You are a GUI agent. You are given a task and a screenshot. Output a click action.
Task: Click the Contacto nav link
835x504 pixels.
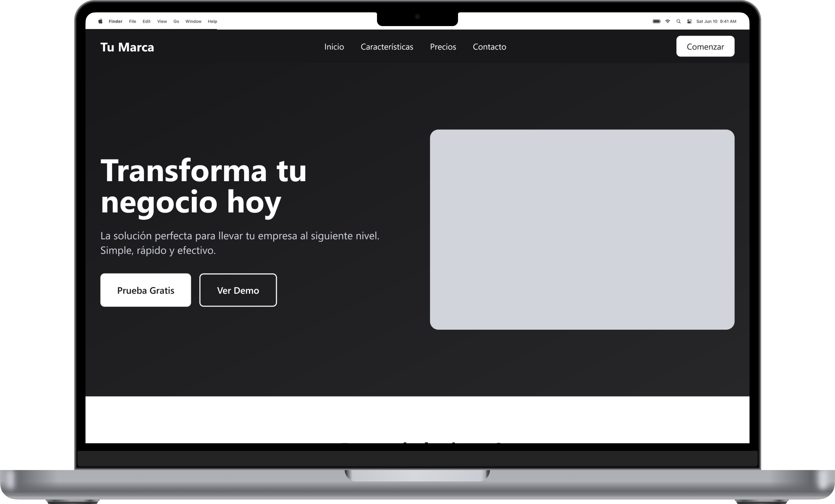tap(489, 47)
